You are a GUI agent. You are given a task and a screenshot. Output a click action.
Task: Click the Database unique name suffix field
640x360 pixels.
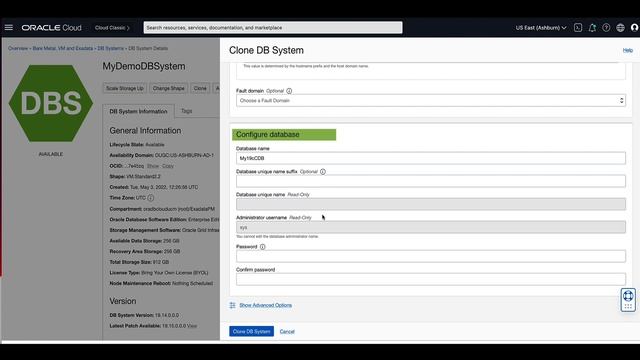[431, 181]
